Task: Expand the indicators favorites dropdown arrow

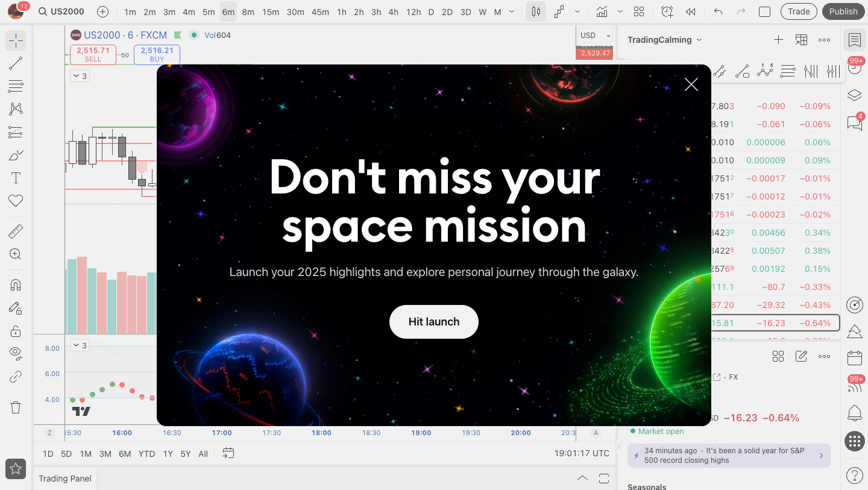Action: (620, 11)
